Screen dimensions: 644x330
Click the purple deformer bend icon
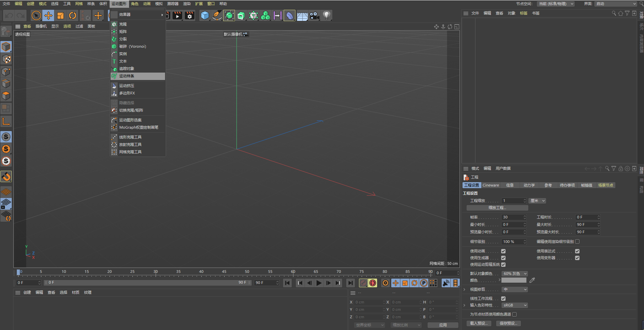pos(289,15)
